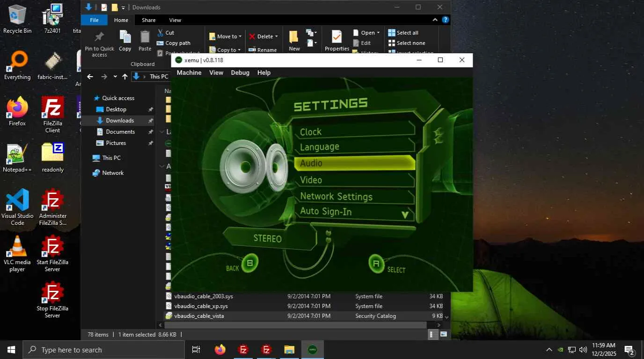Viewport: 644px width, 359px height.
Task: Open the xemu Machine menu
Action: [189, 72]
